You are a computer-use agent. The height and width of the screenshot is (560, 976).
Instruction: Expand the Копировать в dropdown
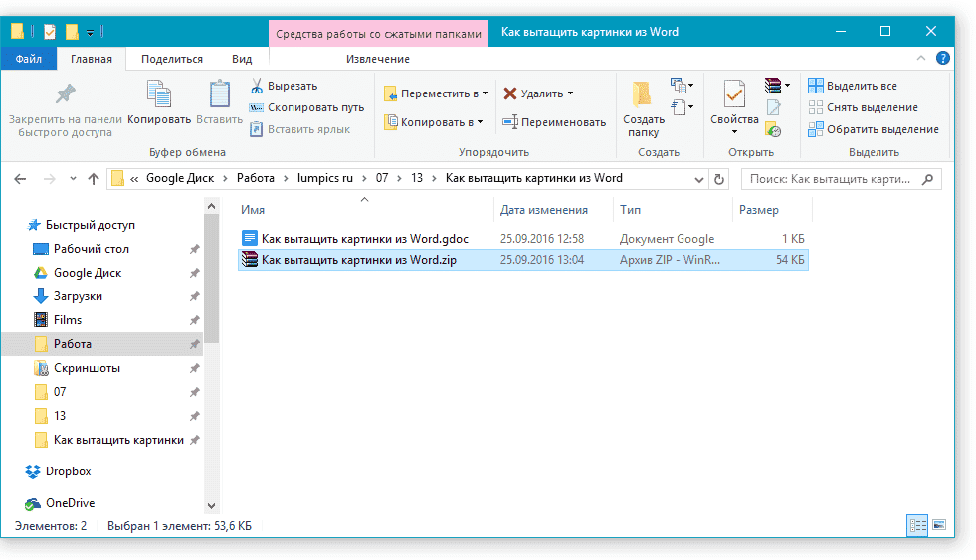tap(479, 122)
